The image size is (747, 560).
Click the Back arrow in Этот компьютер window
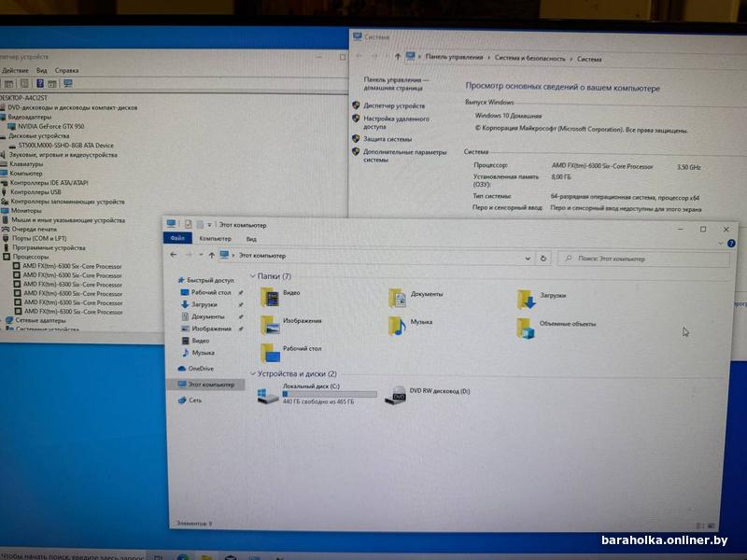click(174, 255)
